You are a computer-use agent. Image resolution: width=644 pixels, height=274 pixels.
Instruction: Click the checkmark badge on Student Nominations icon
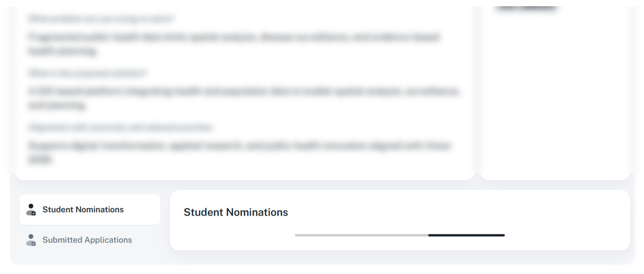[33, 214]
